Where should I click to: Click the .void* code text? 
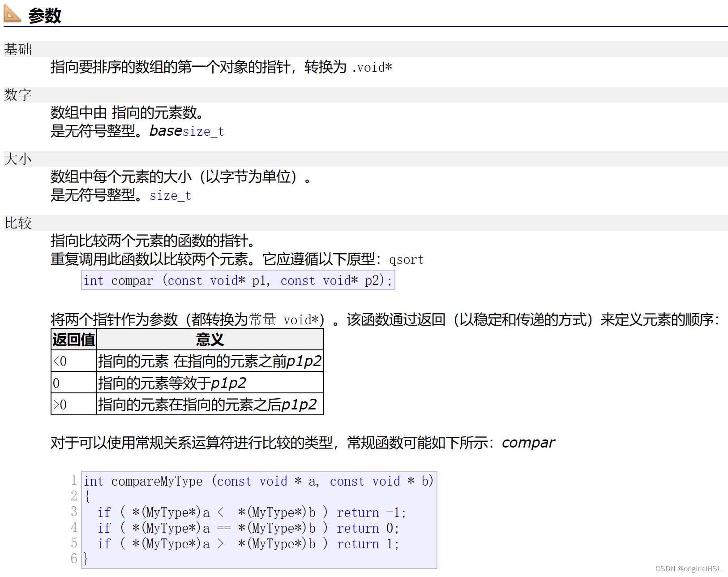click(x=372, y=68)
